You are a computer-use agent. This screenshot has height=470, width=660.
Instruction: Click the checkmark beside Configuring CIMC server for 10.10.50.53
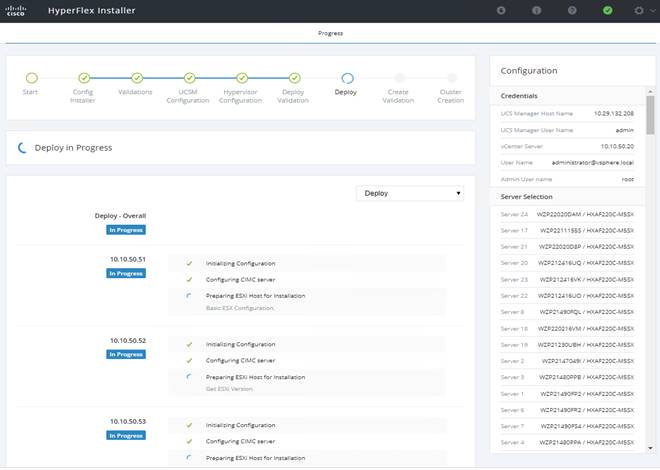189,441
